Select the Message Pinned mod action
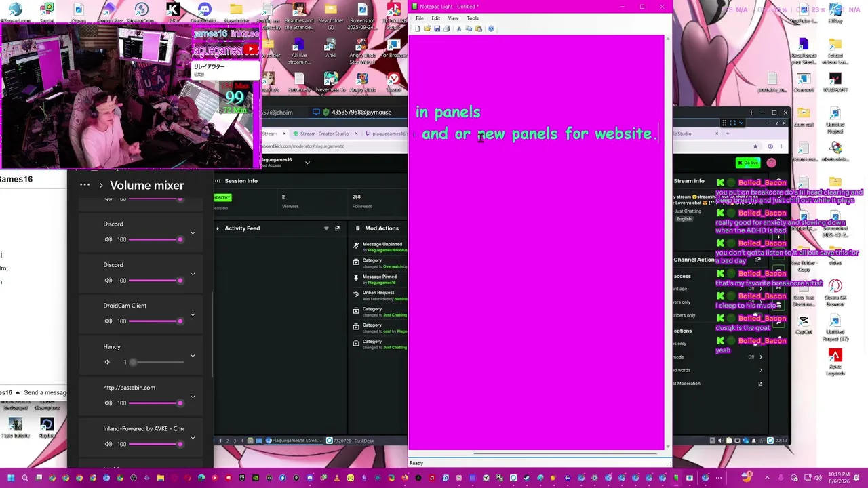The height and width of the screenshot is (488, 868). pyautogui.click(x=380, y=279)
